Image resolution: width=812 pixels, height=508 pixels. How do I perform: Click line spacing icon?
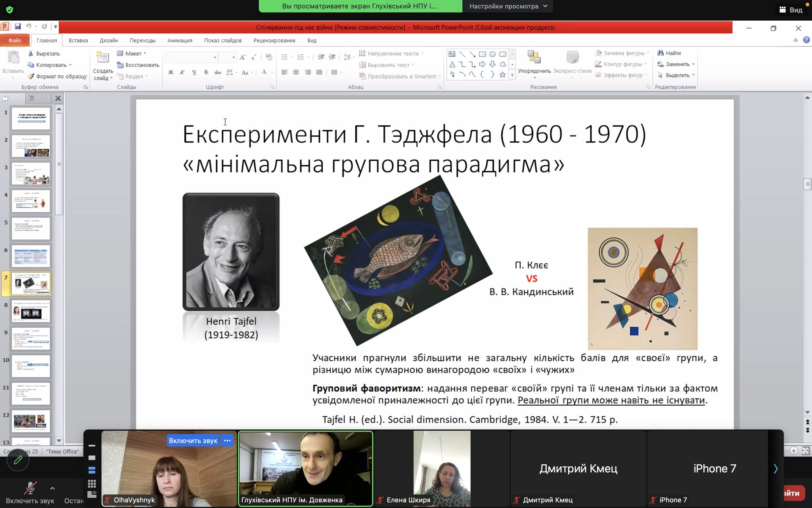pyautogui.click(x=347, y=58)
